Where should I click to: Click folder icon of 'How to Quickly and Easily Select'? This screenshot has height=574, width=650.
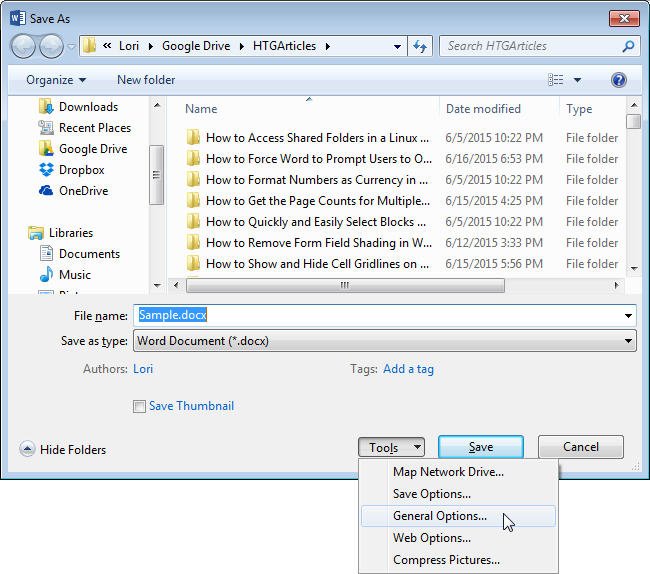coord(193,222)
